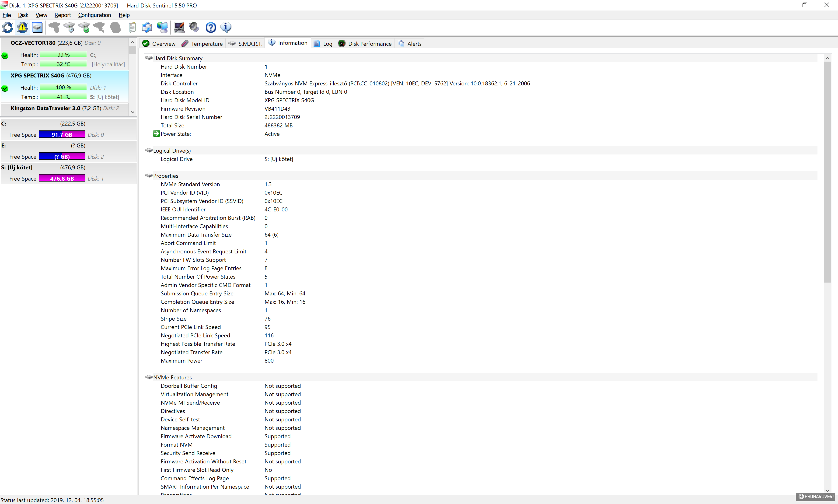
Task: Click the Hard Disk Summary section icon
Action: point(149,58)
